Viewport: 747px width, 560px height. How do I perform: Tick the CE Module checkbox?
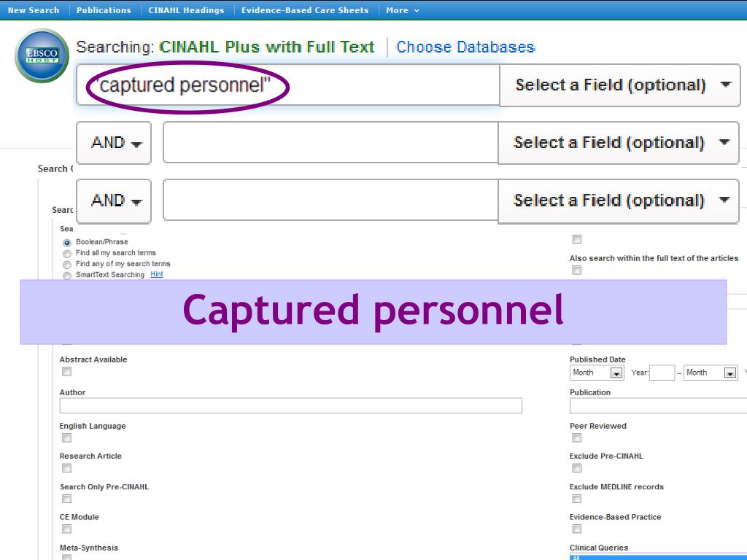(66, 529)
